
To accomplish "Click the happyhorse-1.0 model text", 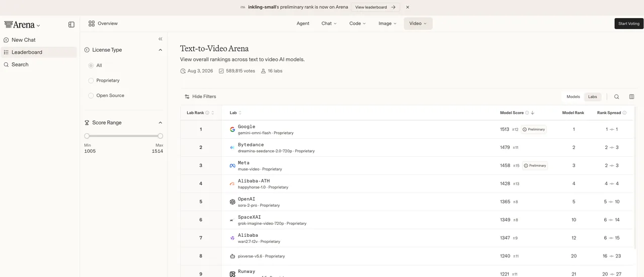I will point(263,188).
